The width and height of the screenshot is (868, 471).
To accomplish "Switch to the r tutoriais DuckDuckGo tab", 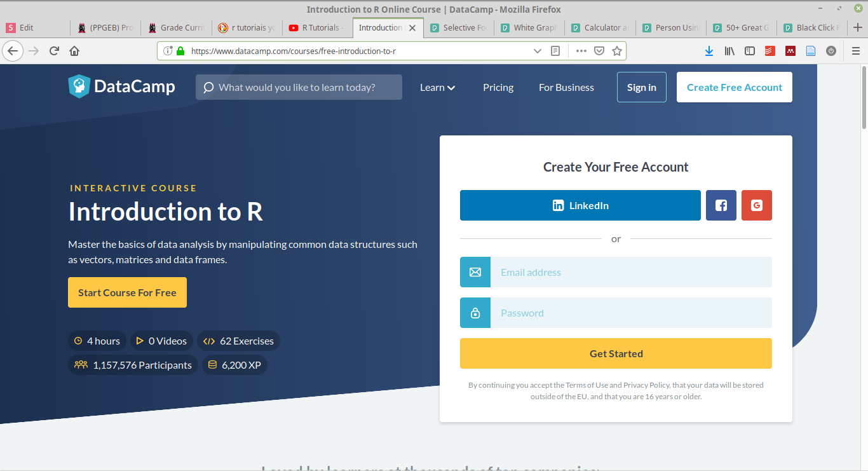I will point(247,28).
